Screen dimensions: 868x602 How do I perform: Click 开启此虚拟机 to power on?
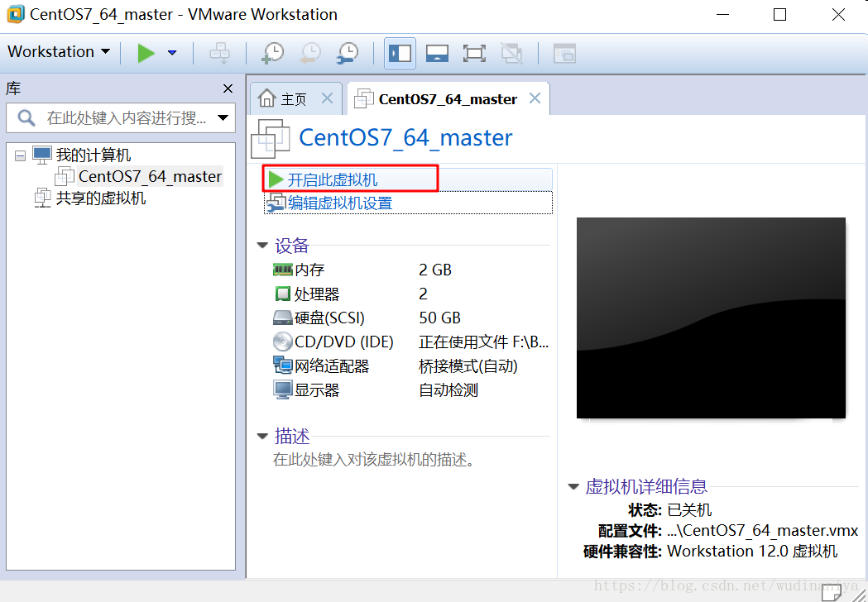(332, 179)
